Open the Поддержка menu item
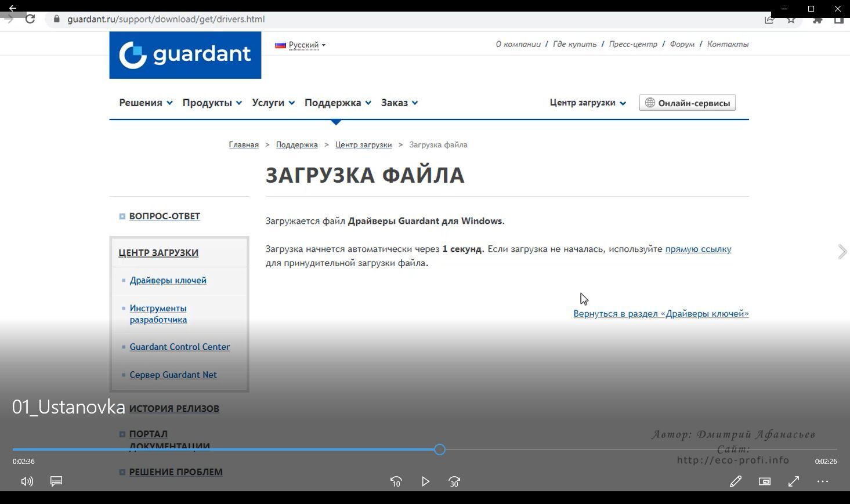 point(337,103)
